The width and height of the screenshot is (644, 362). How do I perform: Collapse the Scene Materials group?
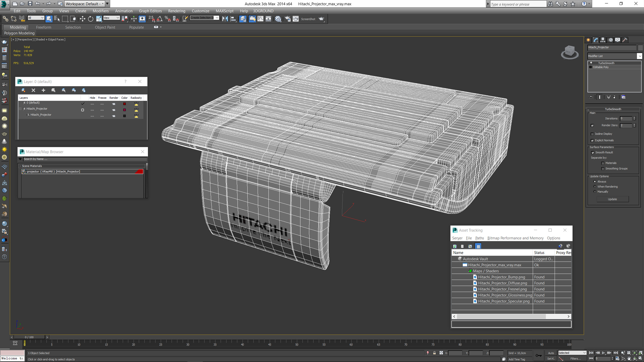[20, 166]
